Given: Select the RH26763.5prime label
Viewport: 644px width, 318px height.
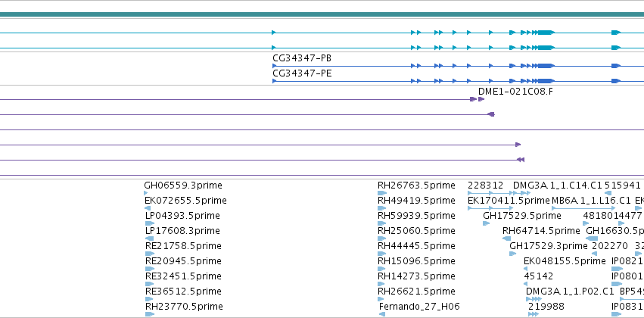Looking at the screenshot, I should (416, 185).
